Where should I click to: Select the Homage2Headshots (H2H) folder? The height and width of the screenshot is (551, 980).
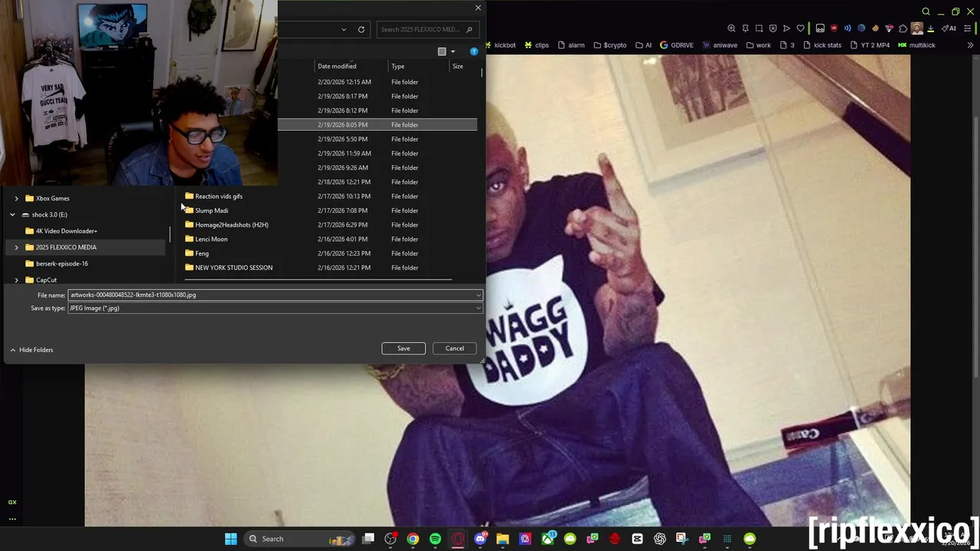click(227, 225)
